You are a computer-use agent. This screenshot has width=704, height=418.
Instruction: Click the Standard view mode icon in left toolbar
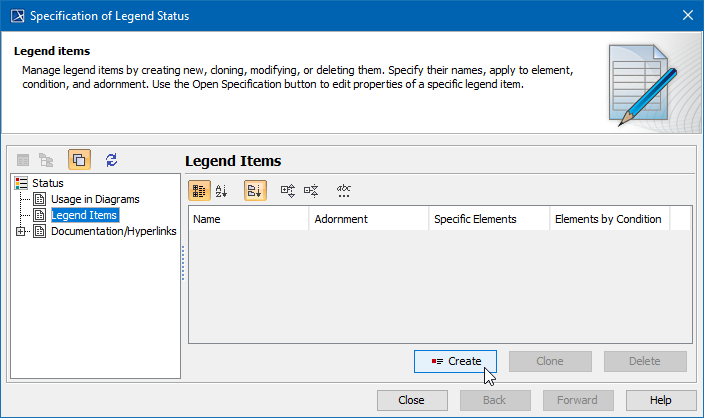pyautogui.click(x=23, y=160)
